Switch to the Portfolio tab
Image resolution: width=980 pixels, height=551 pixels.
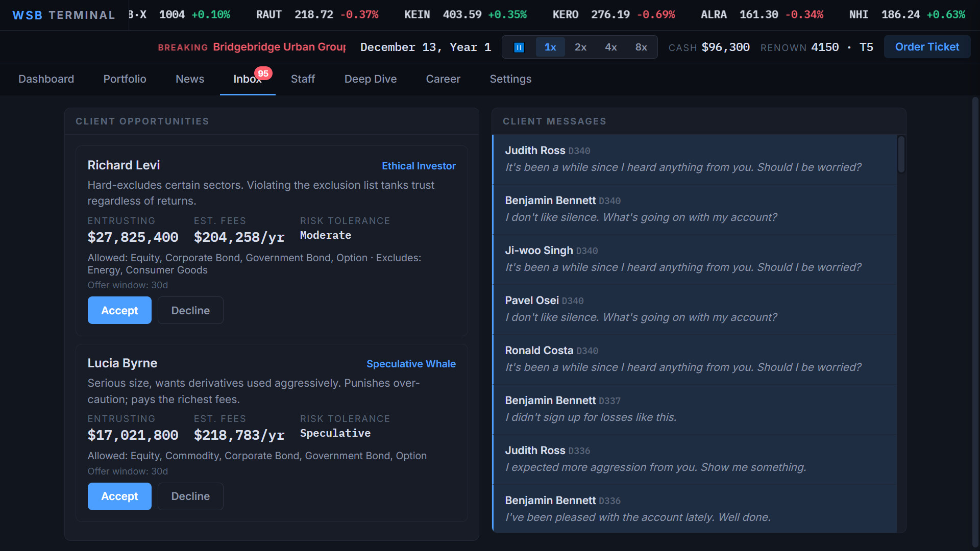click(x=125, y=79)
